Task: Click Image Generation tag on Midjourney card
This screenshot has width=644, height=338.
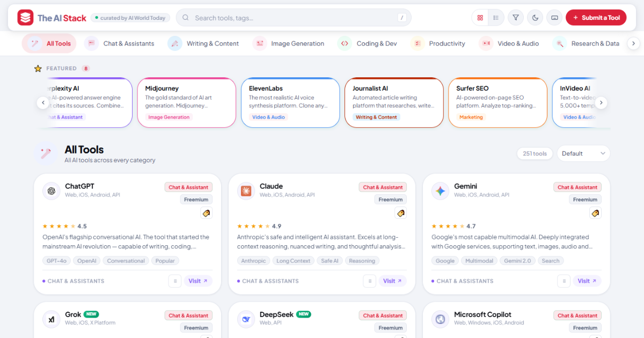Action: coord(169,117)
